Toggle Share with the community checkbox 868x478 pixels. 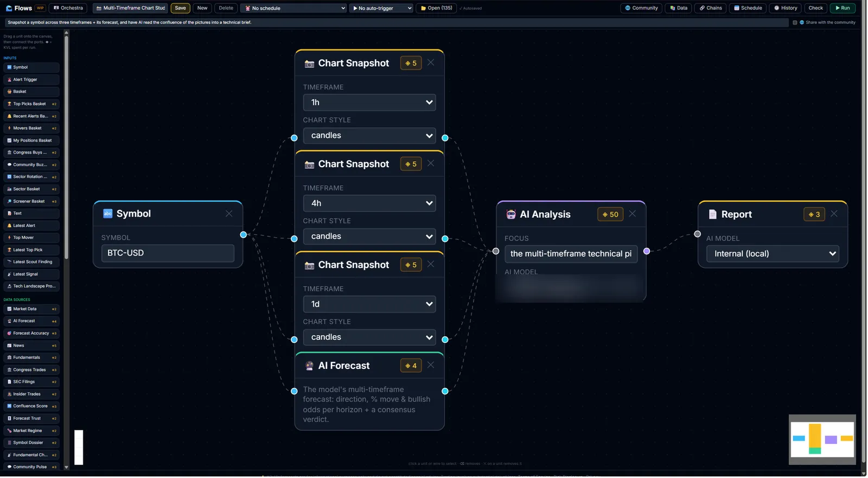click(795, 23)
